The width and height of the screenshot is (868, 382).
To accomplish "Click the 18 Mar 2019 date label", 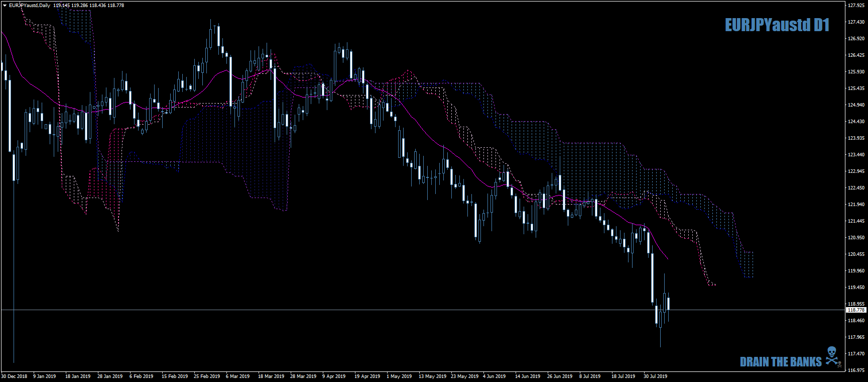I will (271, 376).
